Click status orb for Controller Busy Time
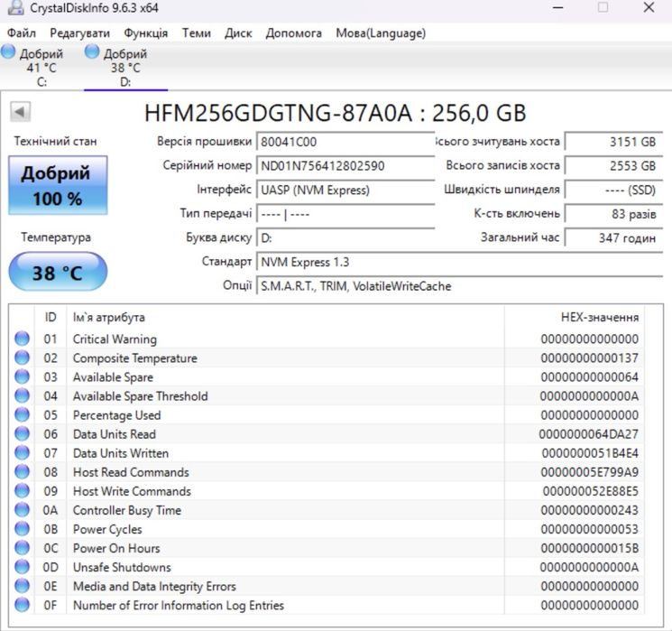The width and height of the screenshot is (672, 631). pos(22,510)
